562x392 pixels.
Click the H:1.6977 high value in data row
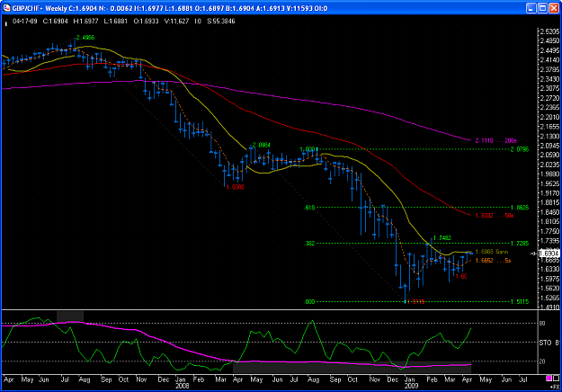coord(85,22)
